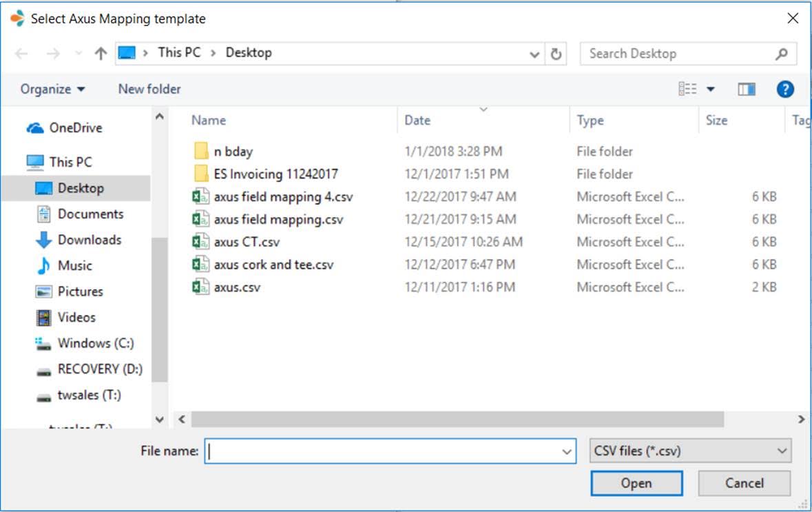This screenshot has width=812, height=512.
Task: Click New folder in the toolbar
Action: (x=149, y=89)
